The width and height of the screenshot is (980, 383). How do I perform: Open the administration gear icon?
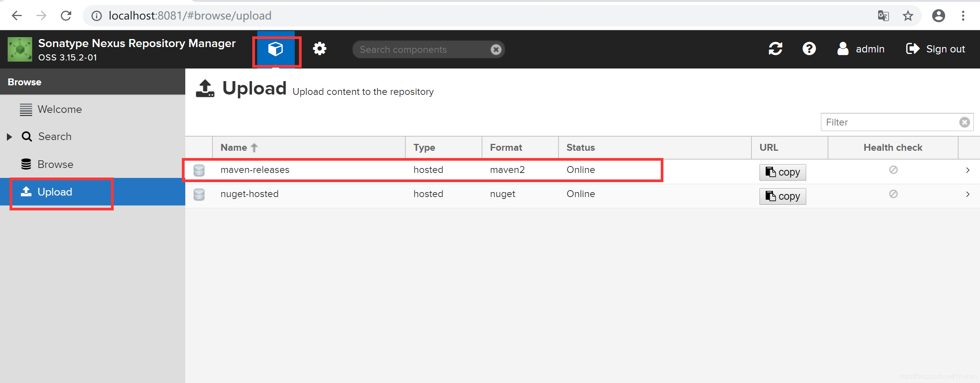pyautogui.click(x=319, y=49)
